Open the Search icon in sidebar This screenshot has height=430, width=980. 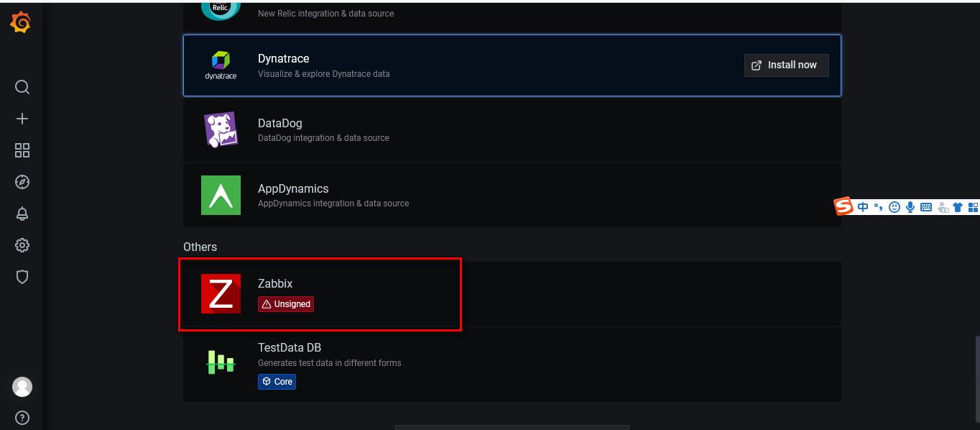[22, 87]
